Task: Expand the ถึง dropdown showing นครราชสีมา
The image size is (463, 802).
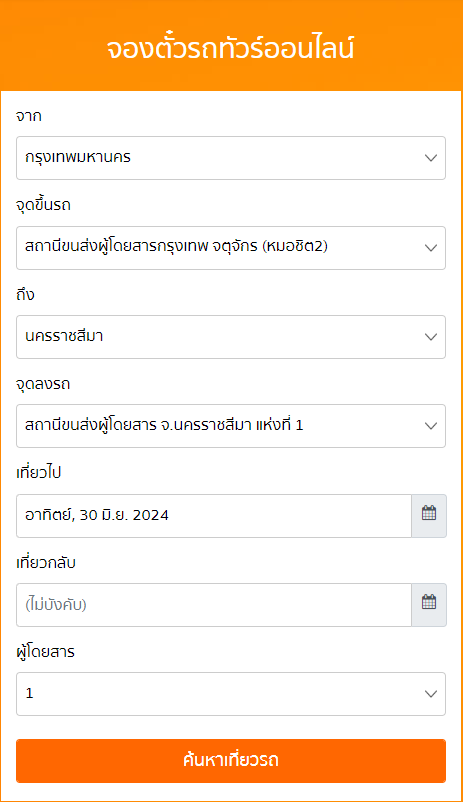Action: coord(231,337)
